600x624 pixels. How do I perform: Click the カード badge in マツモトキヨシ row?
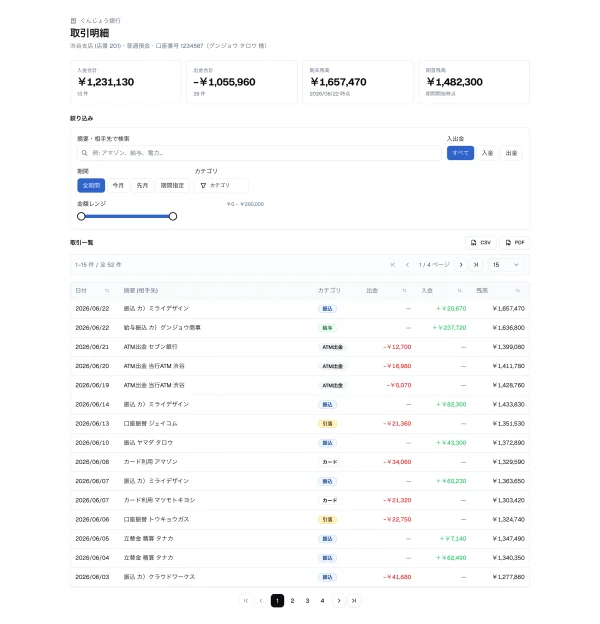[x=329, y=501]
